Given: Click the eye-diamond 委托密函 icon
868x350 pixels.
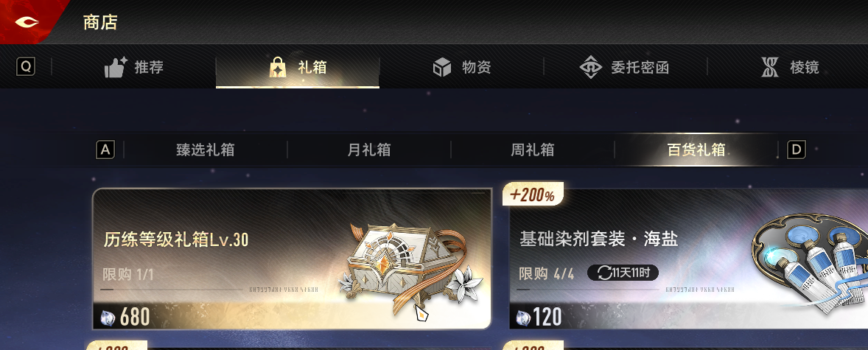Looking at the screenshot, I should click(591, 68).
